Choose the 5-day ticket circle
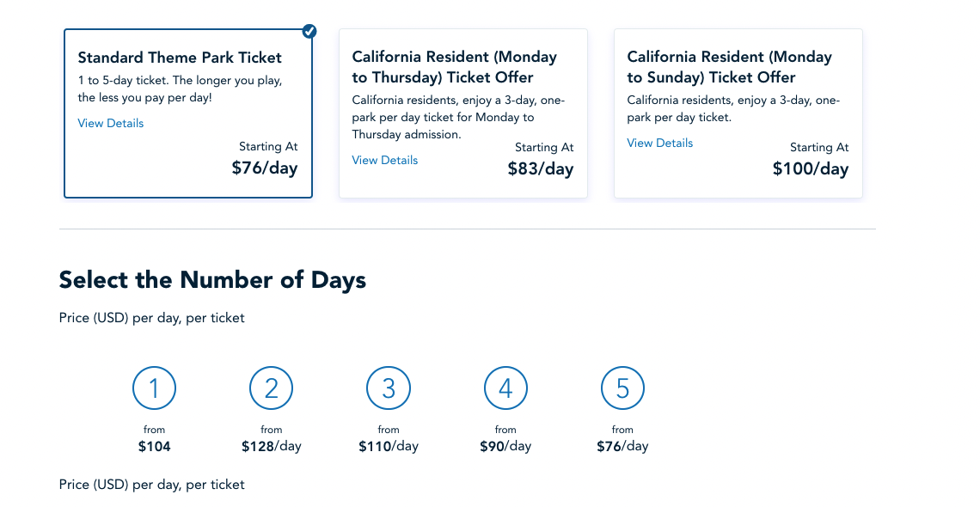This screenshot has width=980, height=507. [622, 388]
